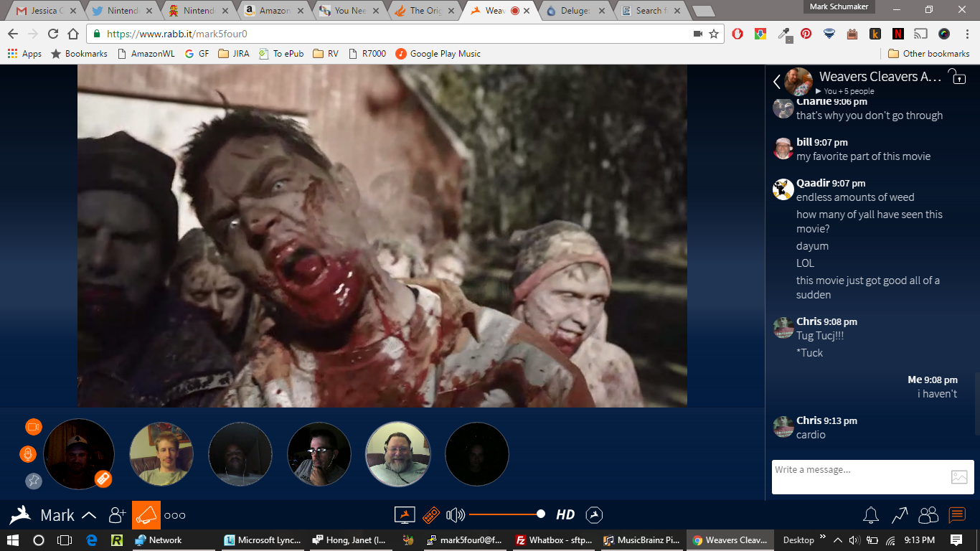Invite people with the add-person icon
This screenshot has height=551, width=980.
[117, 515]
